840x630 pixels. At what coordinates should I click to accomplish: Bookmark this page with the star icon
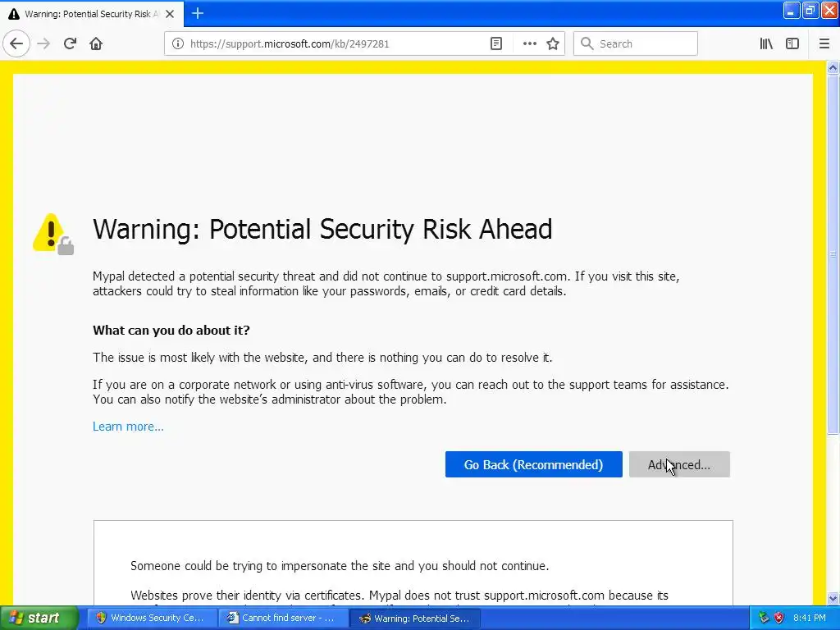[x=553, y=44]
